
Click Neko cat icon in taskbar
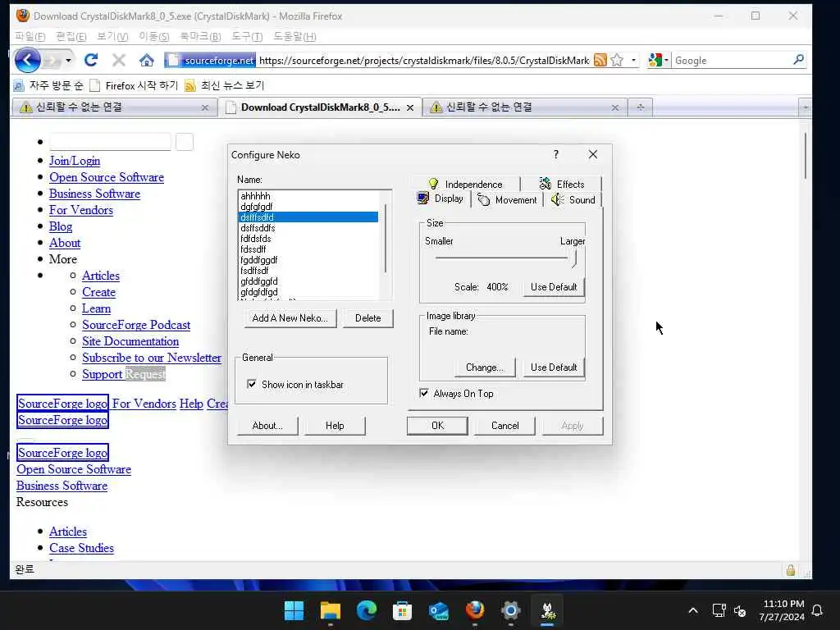[x=547, y=610]
